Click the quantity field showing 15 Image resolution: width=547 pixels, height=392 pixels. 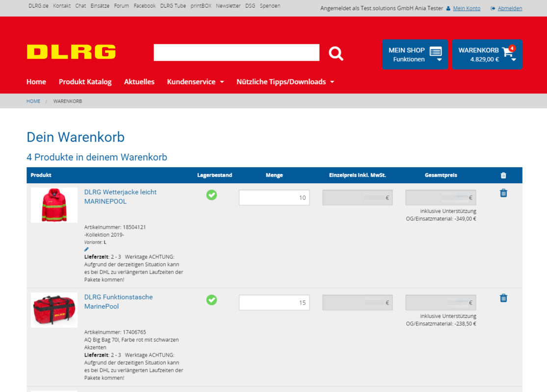click(274, 302)
